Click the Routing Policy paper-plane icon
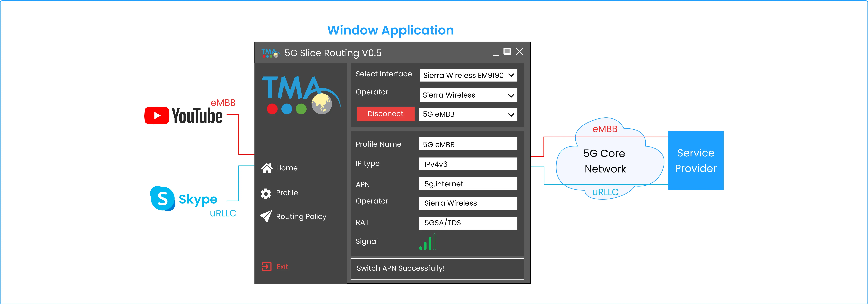Viewport: 868px width, 304px height. tap(266, 216)
